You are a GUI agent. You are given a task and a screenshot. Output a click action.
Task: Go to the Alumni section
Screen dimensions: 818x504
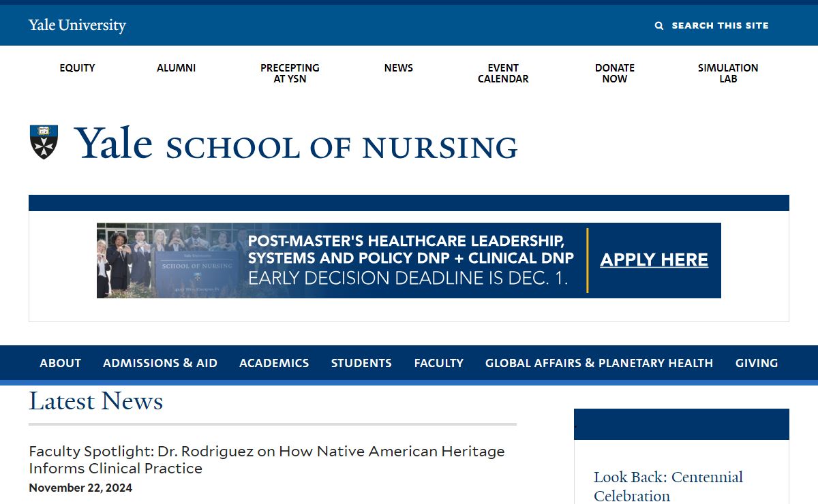click(176, 68)
